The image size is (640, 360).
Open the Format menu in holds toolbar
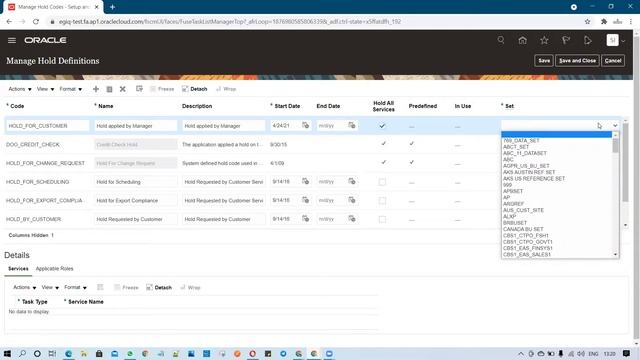71,89
